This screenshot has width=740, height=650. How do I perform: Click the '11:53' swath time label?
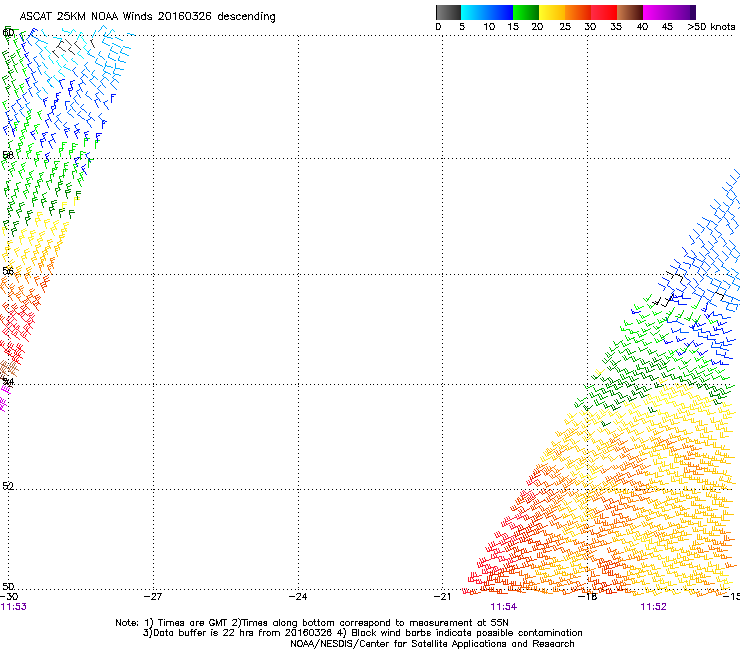click(14, 607)
